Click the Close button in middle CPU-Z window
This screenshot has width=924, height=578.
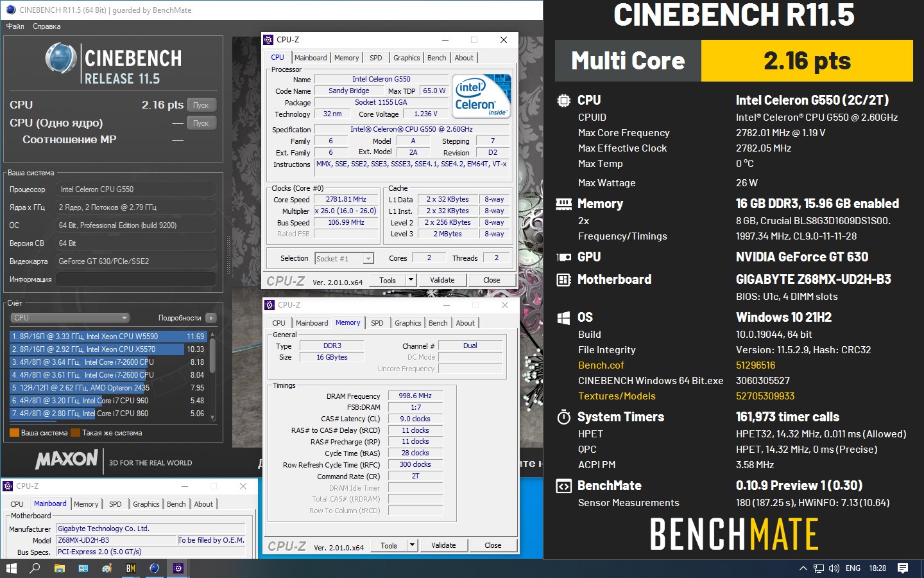click(493, 545)
